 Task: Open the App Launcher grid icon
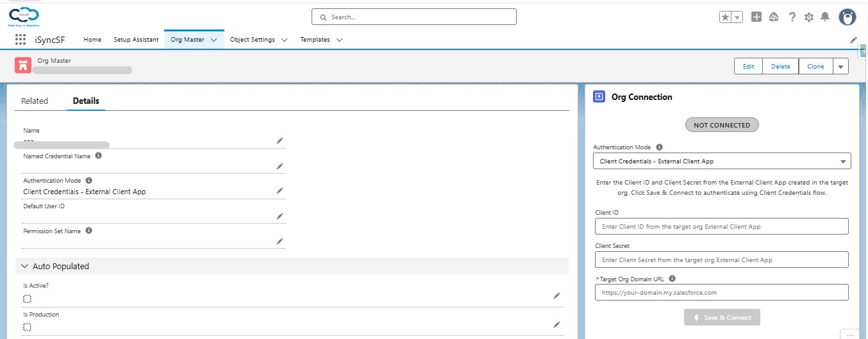point(21,40)
